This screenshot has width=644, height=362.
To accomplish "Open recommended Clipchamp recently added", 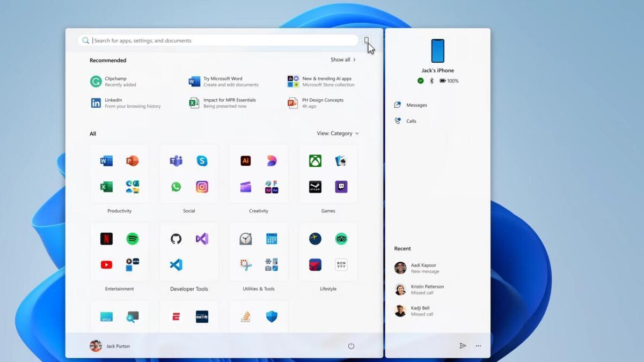I will click(114, 82).
